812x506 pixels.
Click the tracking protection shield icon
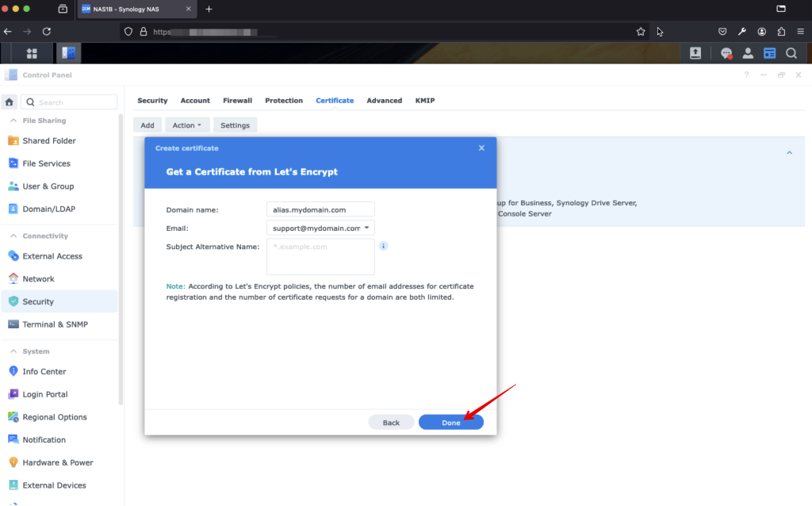(128, 32)
